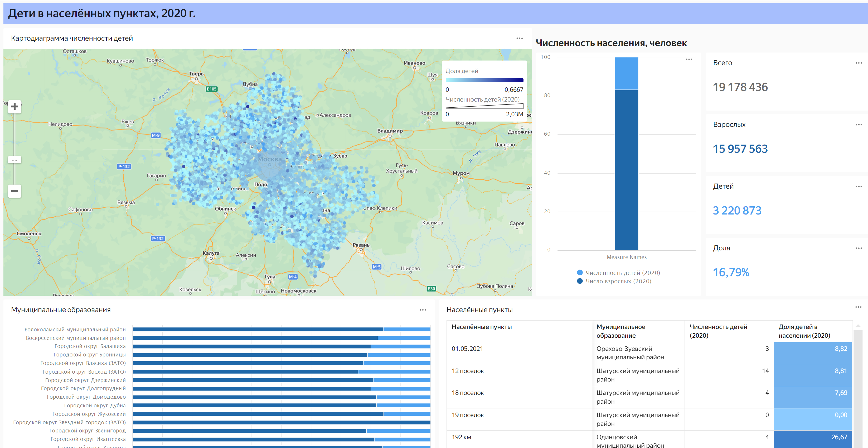Click the 'Калуга' city label on map

coord(211,253)
